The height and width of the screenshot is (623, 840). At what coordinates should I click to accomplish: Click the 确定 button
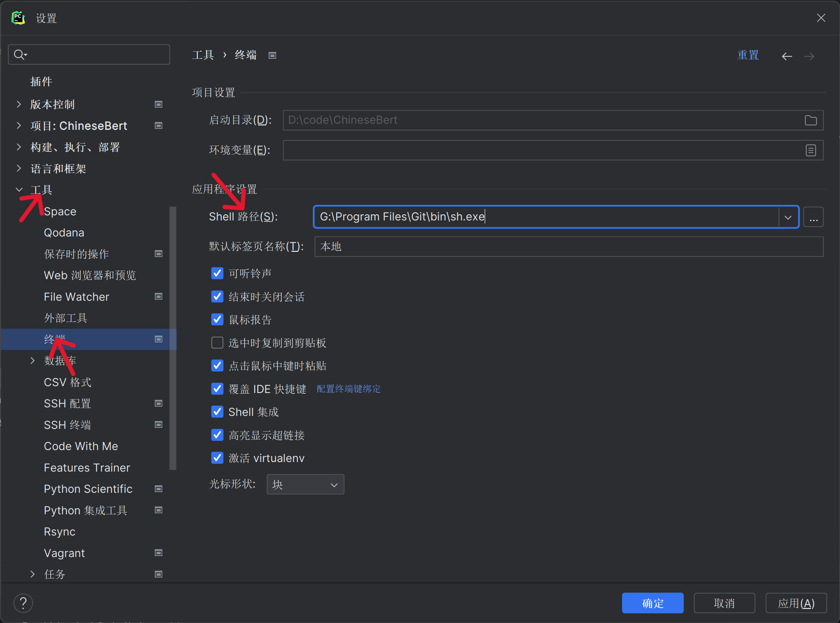pos(652,603)
